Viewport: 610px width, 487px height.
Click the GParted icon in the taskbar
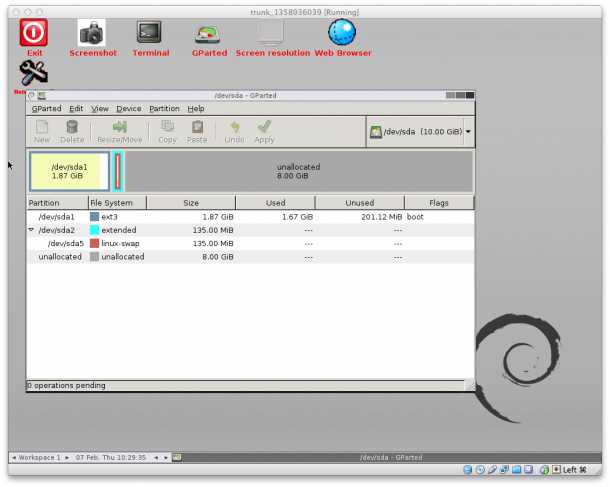coord(177,457)
